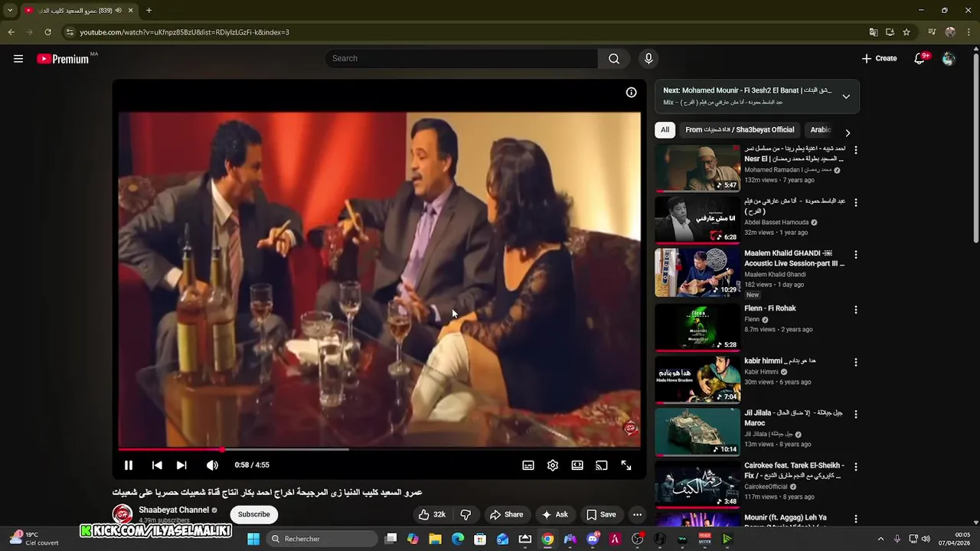980x551 pixels.
Task: Dislike this video
Action: 465,515
